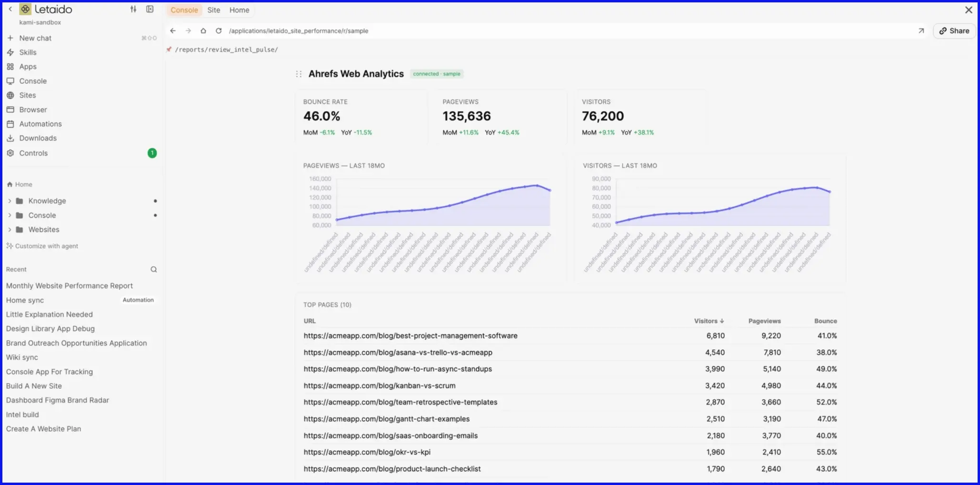Expand the Knowledge folder
Viewport: 980px width, 485px height.
(10, 201)
